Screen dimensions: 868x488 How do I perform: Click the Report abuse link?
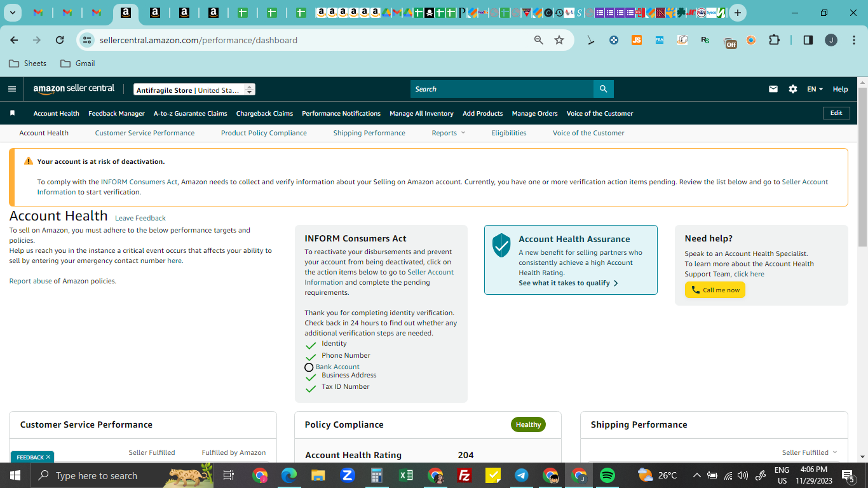[31, 281]
